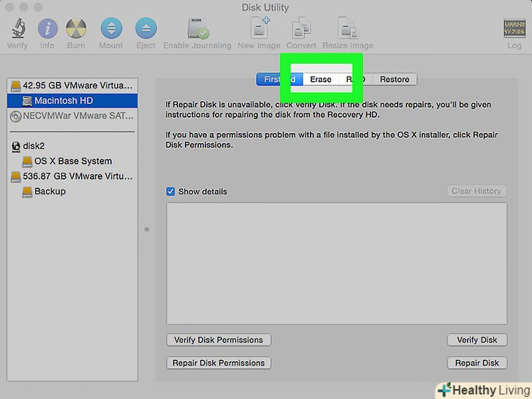Click inside the details log area

point(337,263)
